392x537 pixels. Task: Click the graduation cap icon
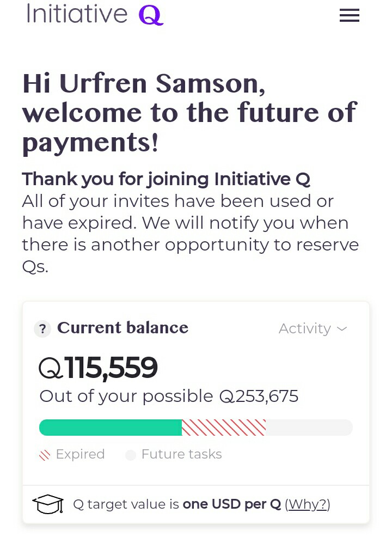click(48, 504)
